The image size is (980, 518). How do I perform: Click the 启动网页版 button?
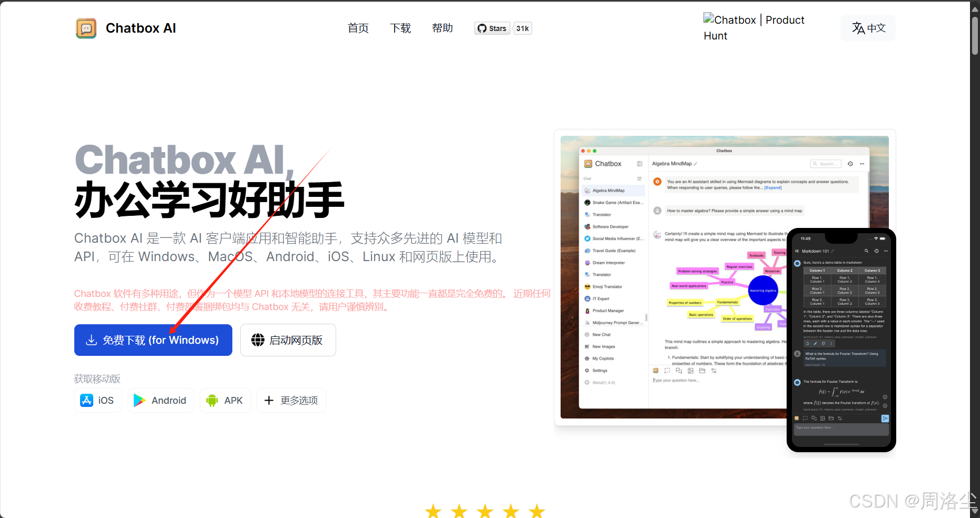[x=288, y=340]
